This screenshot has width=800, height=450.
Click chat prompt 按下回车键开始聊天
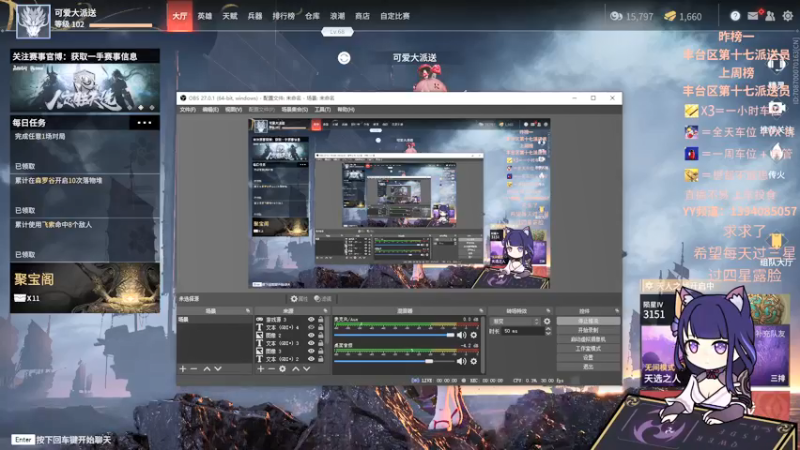point(73,439)
